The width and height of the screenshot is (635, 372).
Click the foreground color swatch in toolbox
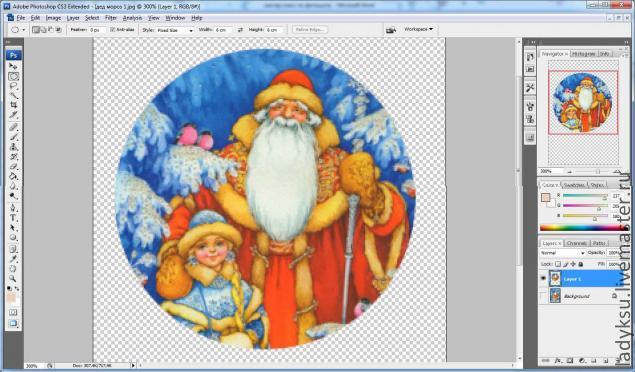coord(11,298)
